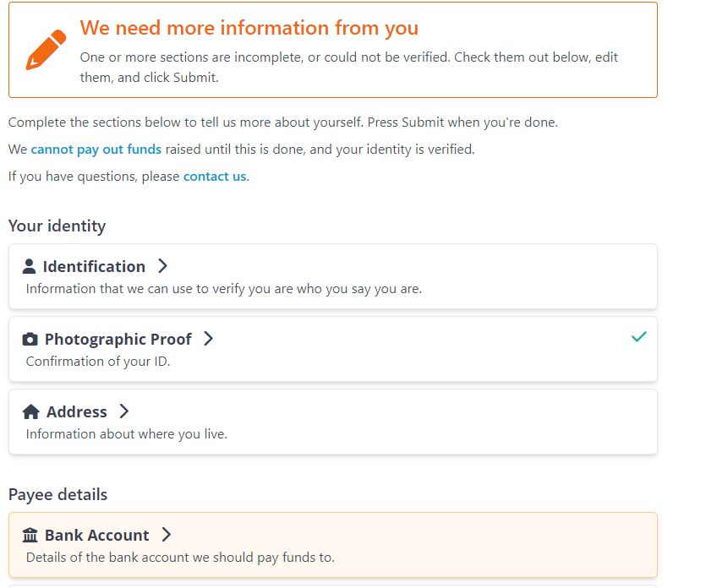Click the 'We need more information' heading
Image resolution: width=717 pixels, height=588 pixels.
249,28
